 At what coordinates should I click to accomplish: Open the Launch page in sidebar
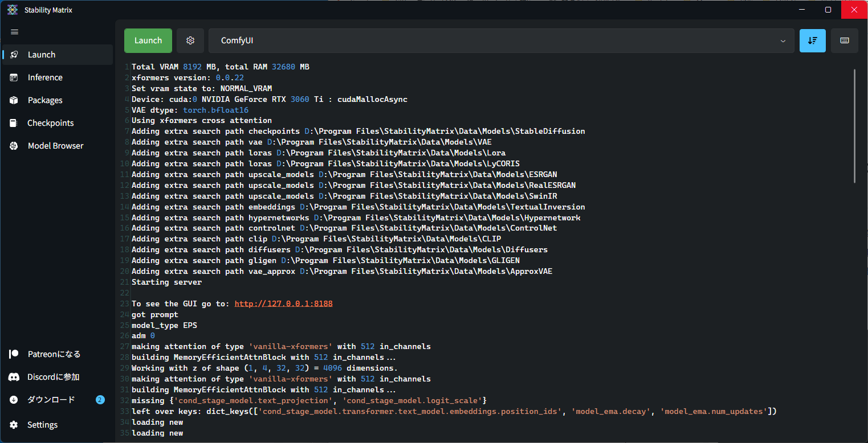click(57, 55)
